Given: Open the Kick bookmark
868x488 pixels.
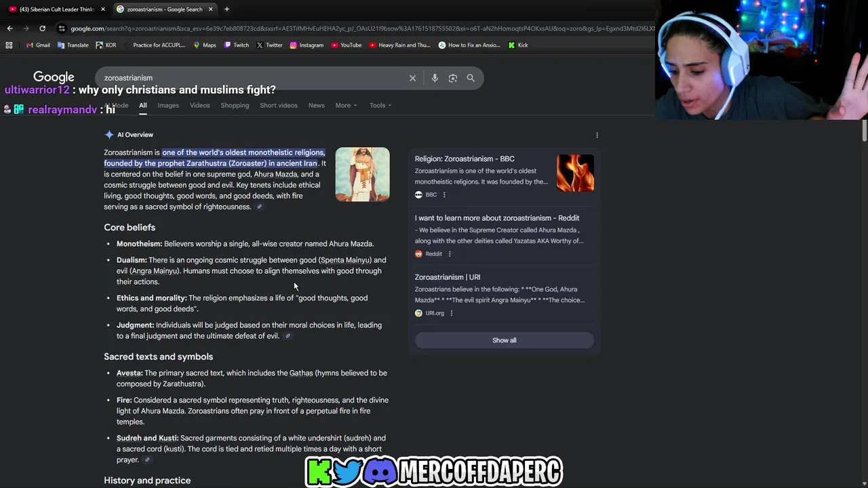Looking at the screenshot, I should coord(518,45).
